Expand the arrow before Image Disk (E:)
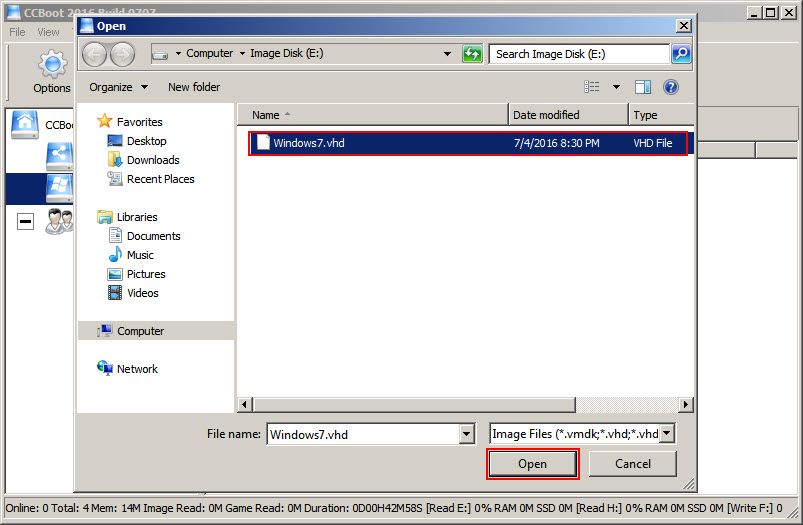The width and height of the screenshot is (803, 525). pos(242,53)
